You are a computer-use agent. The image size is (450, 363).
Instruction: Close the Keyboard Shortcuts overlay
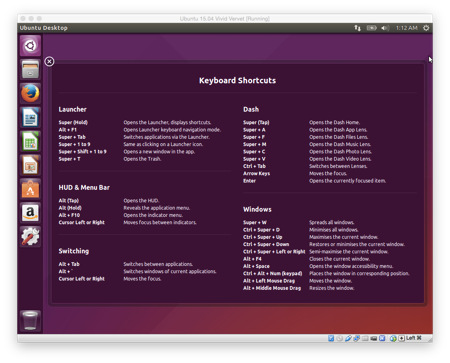[49, 61]
